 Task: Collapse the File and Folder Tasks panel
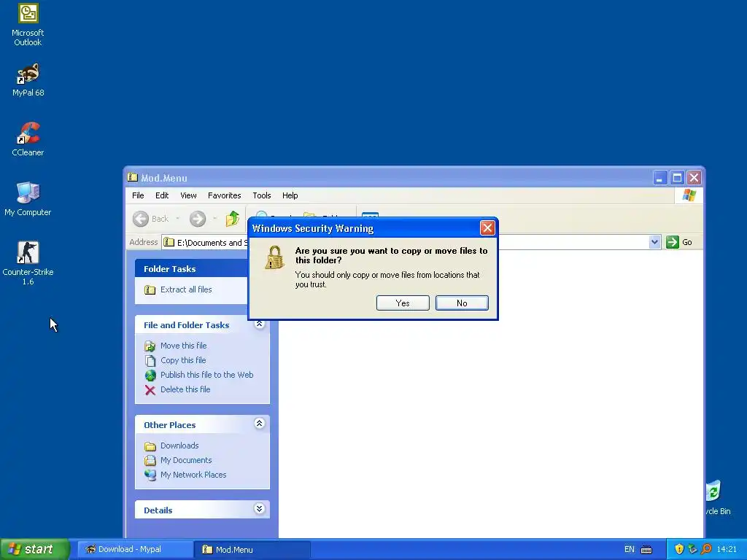click(x=259, y=324)
